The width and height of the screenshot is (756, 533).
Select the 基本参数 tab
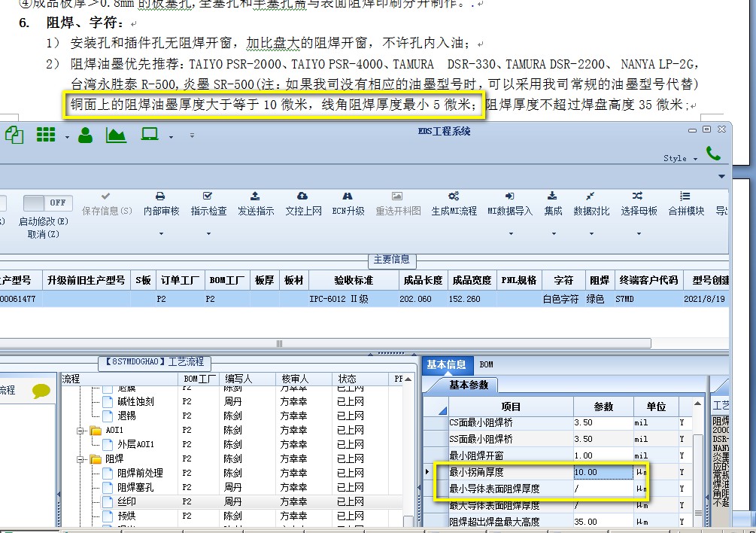pos(469,385)
